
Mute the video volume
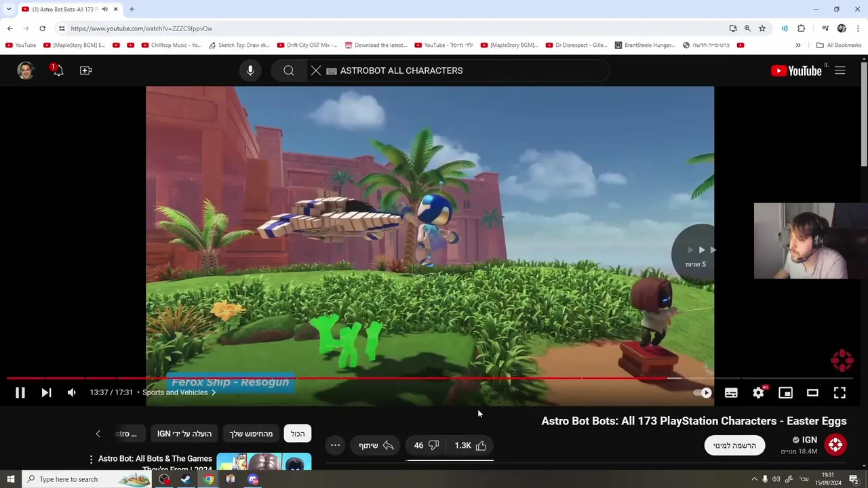click(71, 392)
